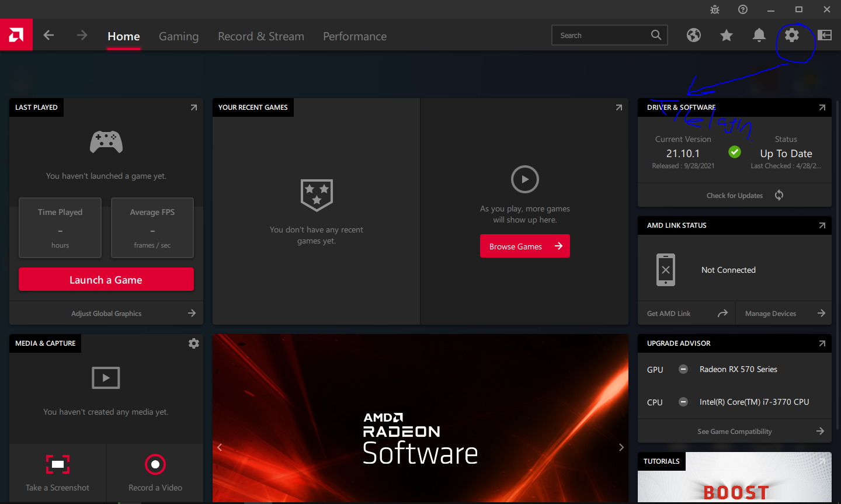
Task: Click the Take a Screenshot capture icon
Action: pos(58,464)
